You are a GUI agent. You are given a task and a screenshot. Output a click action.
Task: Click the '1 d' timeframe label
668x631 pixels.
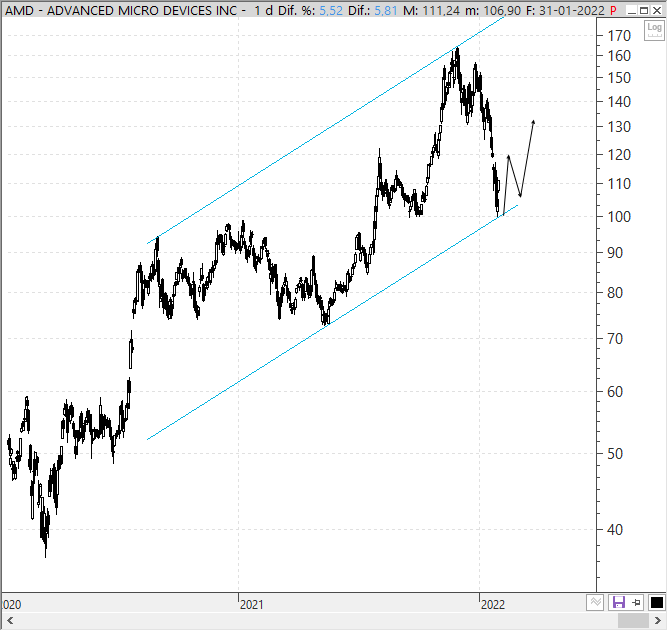tap(264, 11)
